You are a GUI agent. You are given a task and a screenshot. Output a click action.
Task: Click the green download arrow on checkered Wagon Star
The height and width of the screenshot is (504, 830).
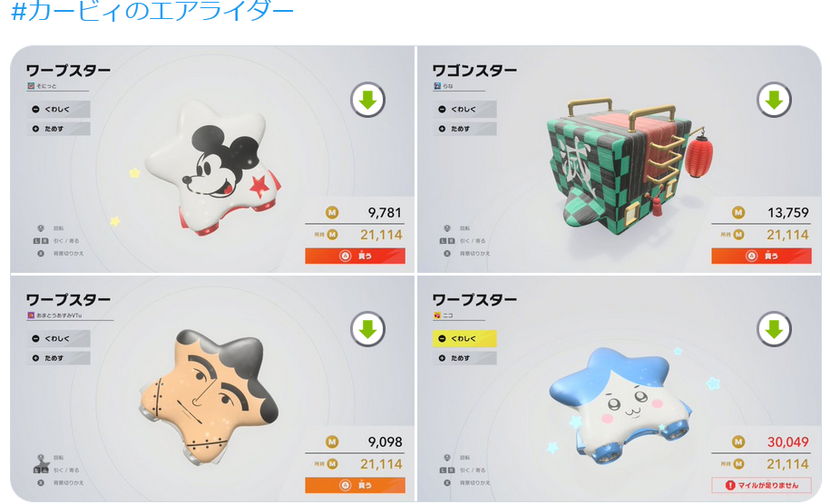click(x=774, y=100)
